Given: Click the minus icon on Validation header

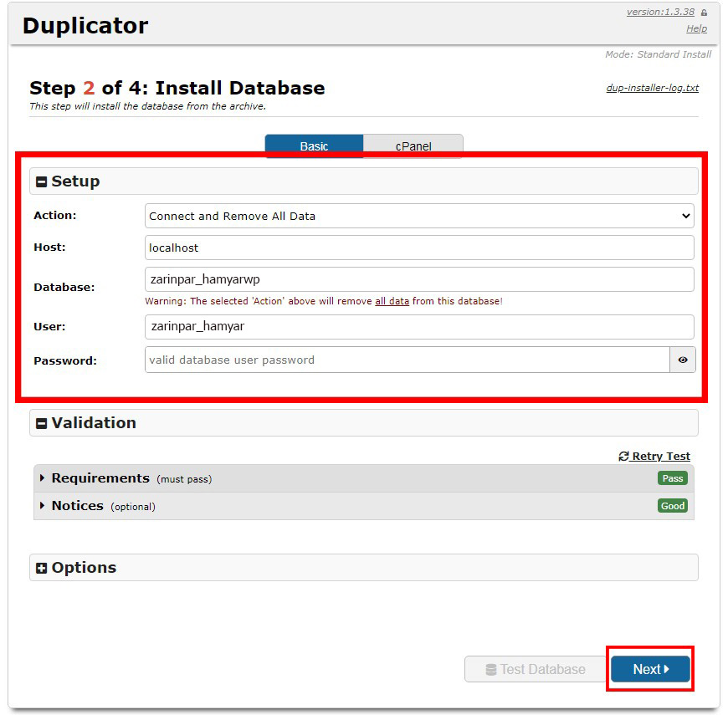Looking at the screenshot, I should [42, 423].
